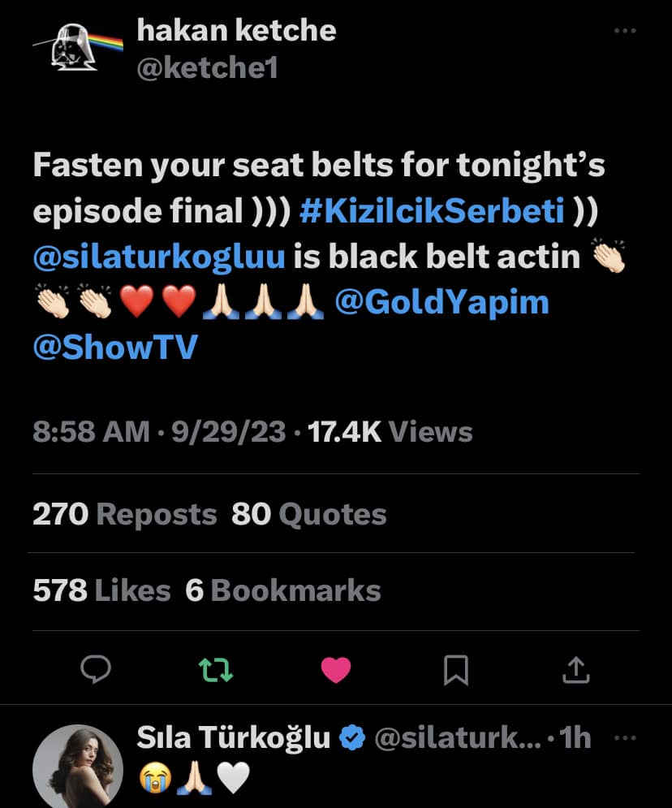Viewport: 672px width, 808px height.
Task: Visit the @GoldYapim mention
Action: coord(442,303)
